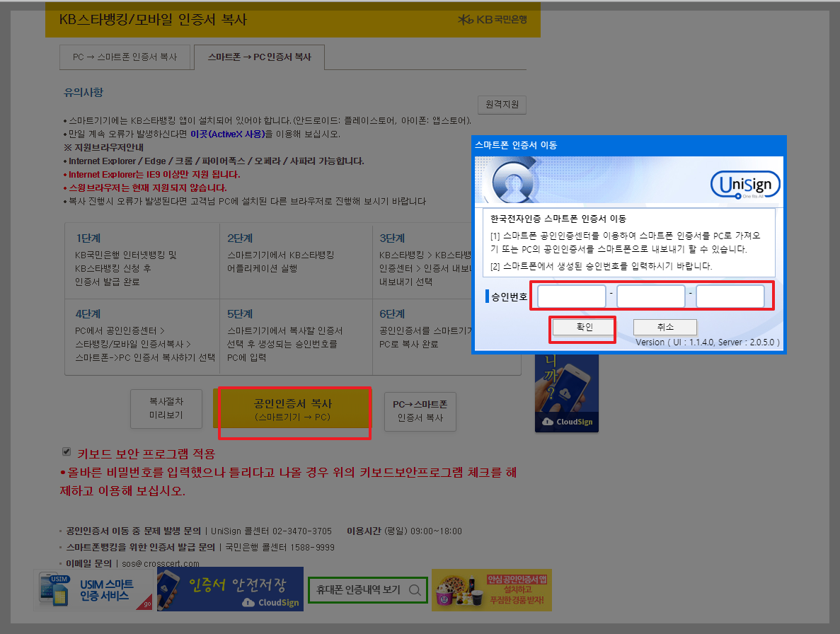Switch to PC → 스마트폰 인증서 복사 tab

pos(125,57)
